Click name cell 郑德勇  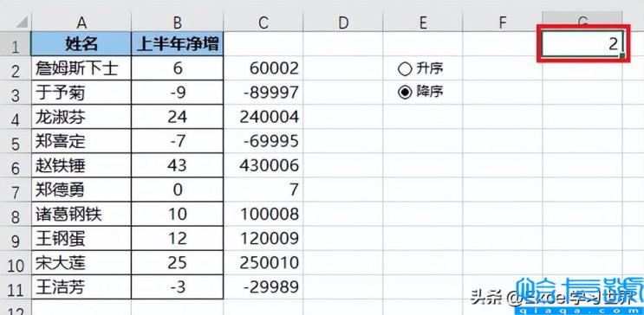click(81, 190)
